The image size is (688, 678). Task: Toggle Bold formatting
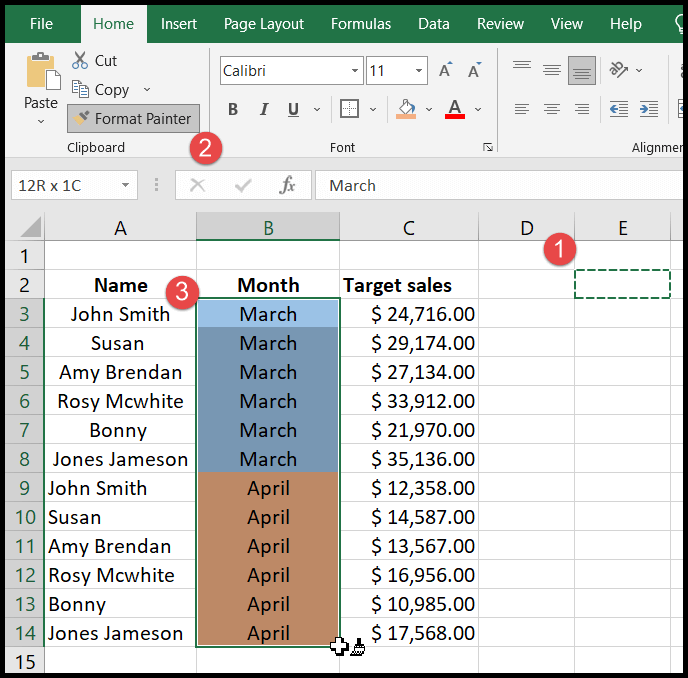coord(233,109)
